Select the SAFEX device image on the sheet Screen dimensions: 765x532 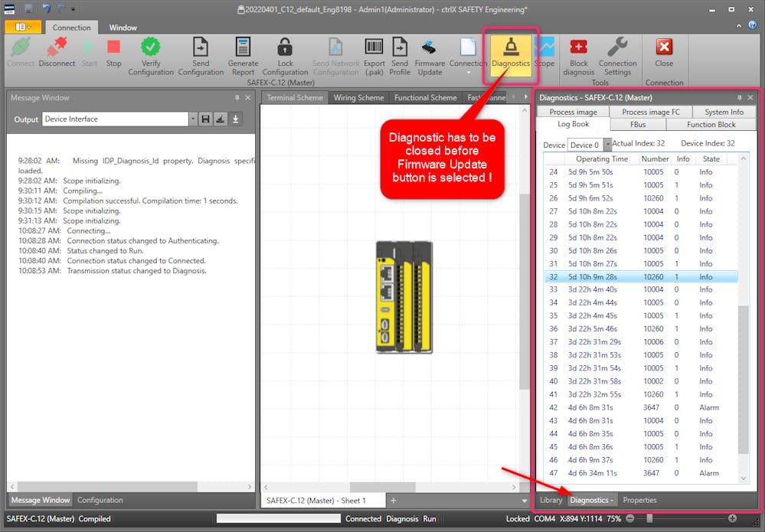(404, 297)
